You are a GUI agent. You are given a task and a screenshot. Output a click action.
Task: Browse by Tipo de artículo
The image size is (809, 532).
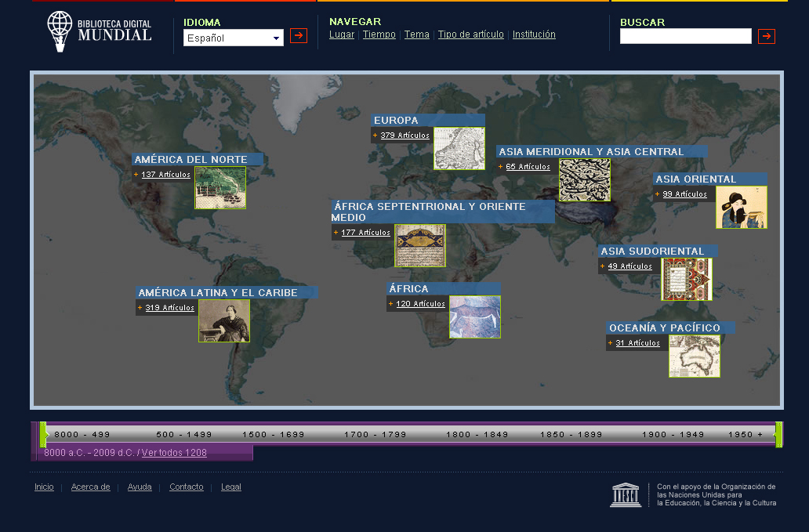pos(470,34)
